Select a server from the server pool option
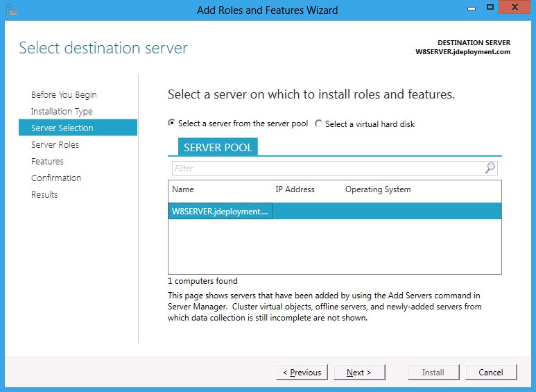536x392 pixels. pos(173,123)
